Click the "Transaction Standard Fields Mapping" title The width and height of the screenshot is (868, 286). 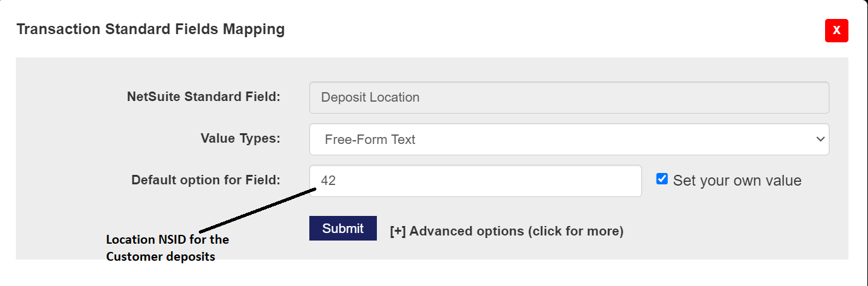click(x=150, y=29)
